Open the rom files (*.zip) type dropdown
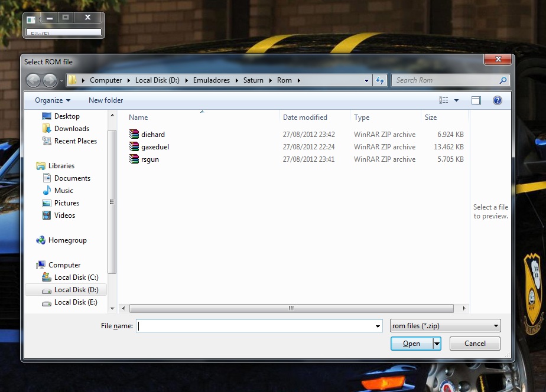 point(444,325)
